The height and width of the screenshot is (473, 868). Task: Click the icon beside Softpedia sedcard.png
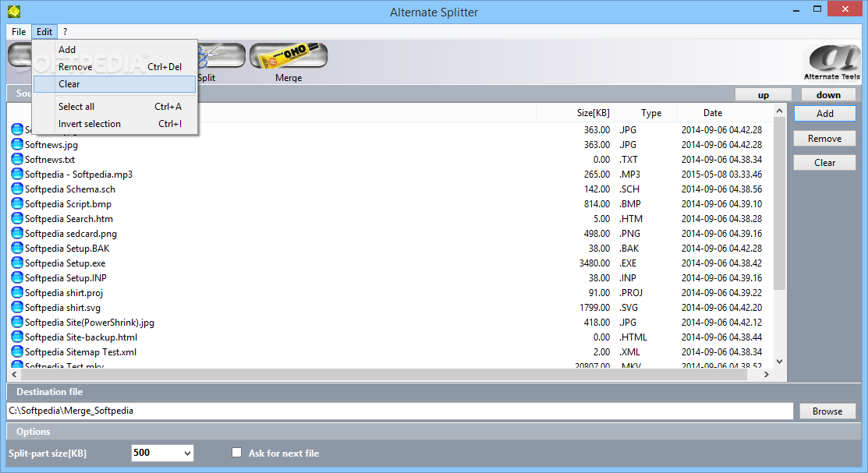(17, 234)
